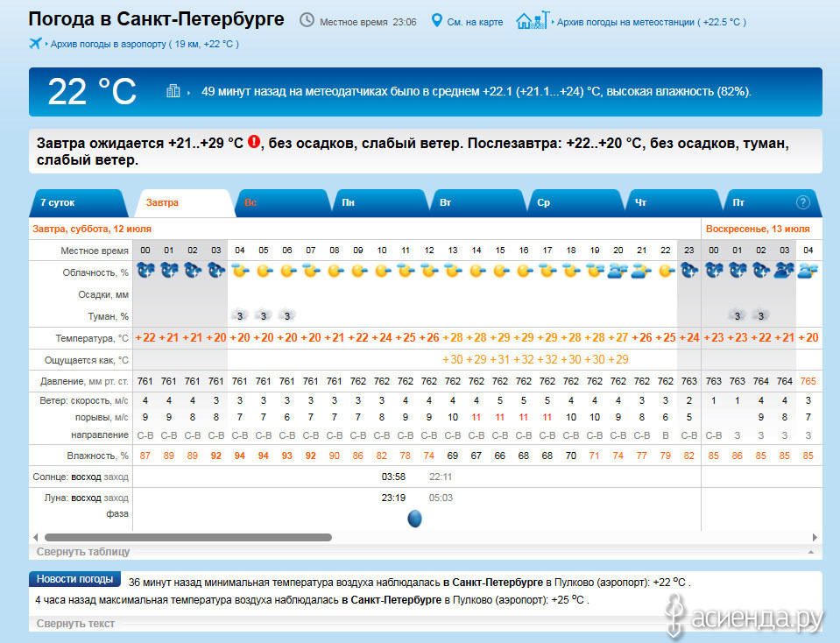The image size is (840, 643).
Task: Click the Завтра, суббота, 12 июля header
Action: [x=92, y=229]
